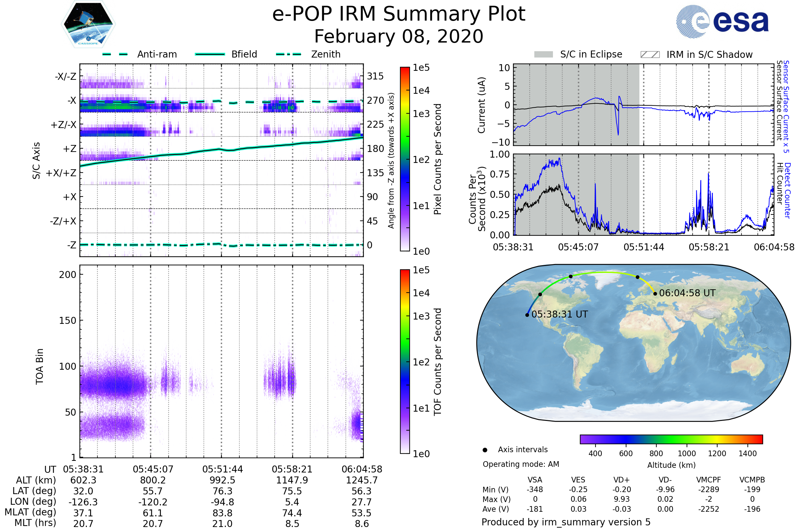The width and height of the screenshot is (798, 532).
Task: Click the 06:04:58 UT orbit end point on map
Action: click(x=655, y=294)
